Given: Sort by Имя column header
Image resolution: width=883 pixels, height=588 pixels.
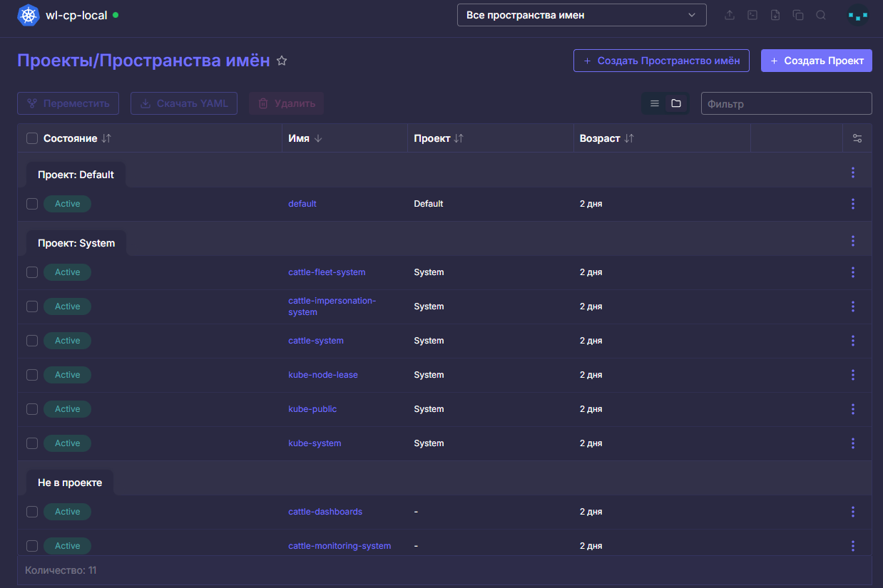Looking at the screenshot, I should click(305, 138).
